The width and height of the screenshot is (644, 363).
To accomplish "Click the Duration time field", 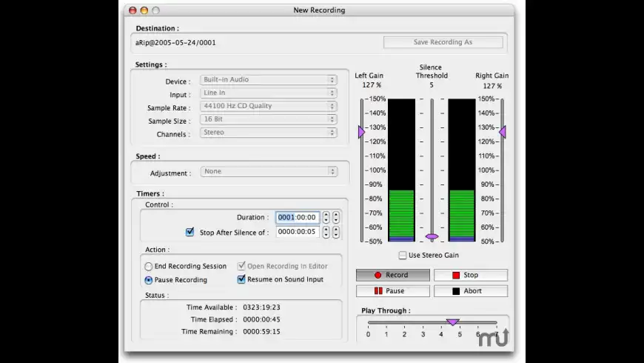I will (298, 218).
